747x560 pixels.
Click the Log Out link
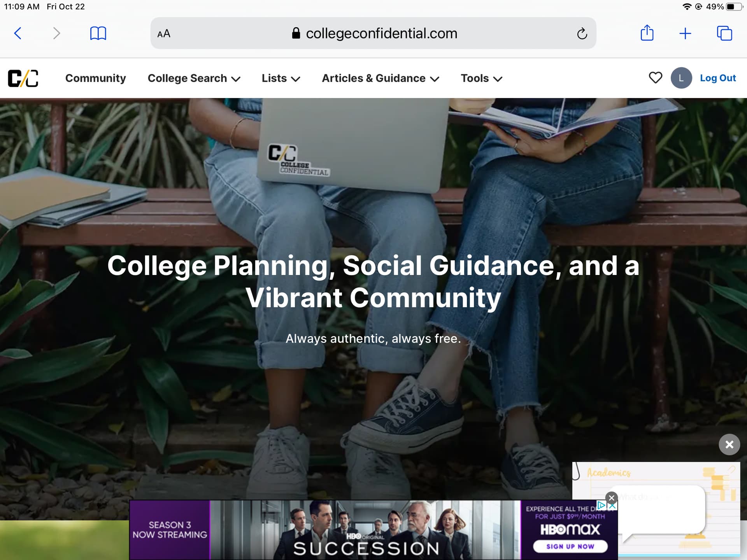718,78
